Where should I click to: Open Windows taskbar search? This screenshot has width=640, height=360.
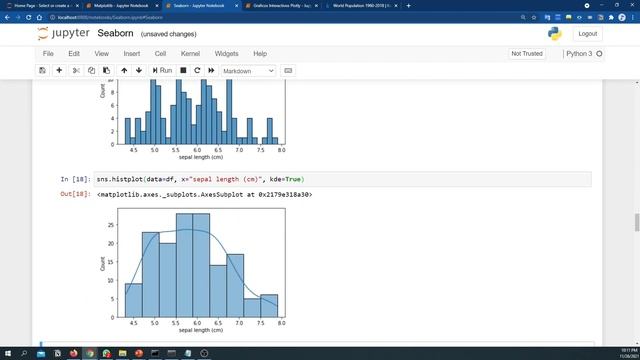(x=24, y=353)
